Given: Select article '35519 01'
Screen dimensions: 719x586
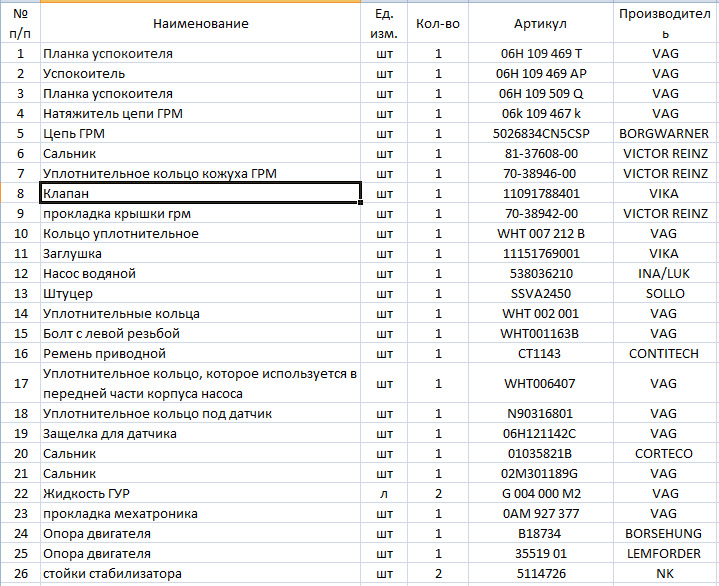Looking at the screenshot, I should (541, 553).
